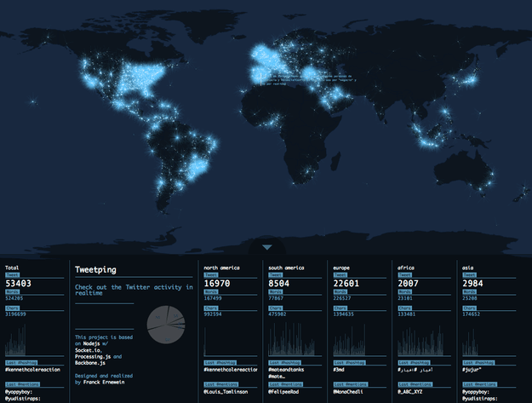Click africa words value 23101
Screen dimensions: 532x403
pos(405,298)
